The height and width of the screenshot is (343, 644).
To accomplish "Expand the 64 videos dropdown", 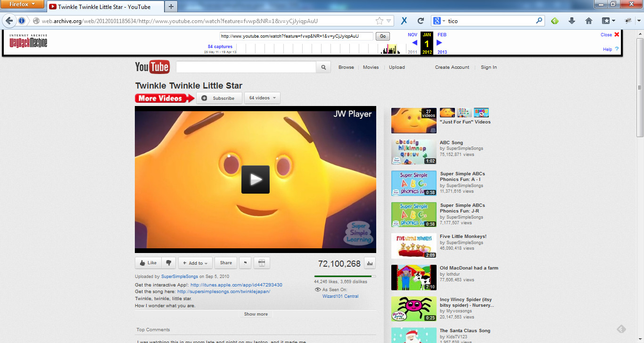I will pyautogui.click(x=262, y=98).
